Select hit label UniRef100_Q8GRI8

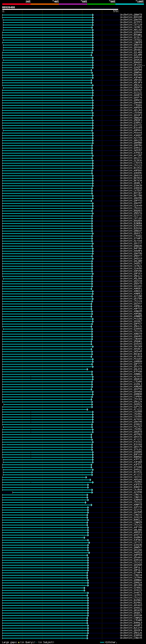(131, 379)
